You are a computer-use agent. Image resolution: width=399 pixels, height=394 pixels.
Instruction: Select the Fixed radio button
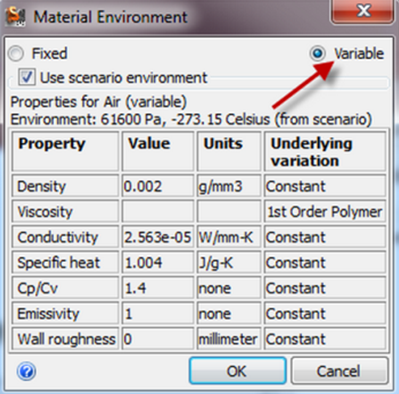(16, 53)
